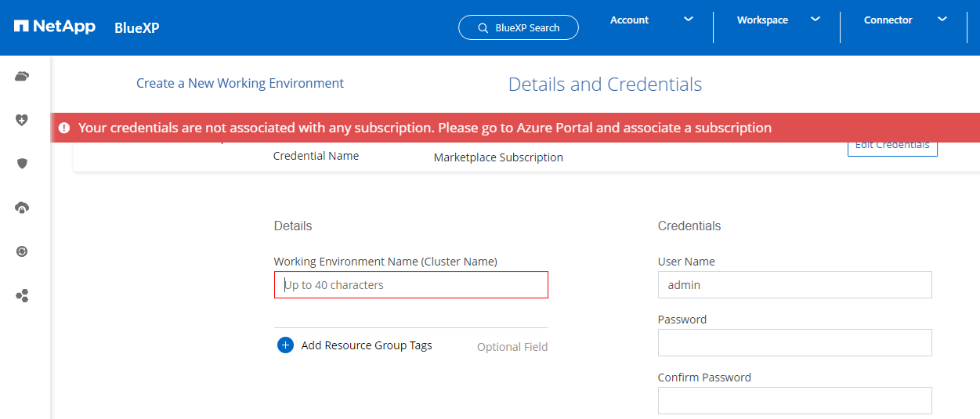Select the Password input field

pos(794,342)
